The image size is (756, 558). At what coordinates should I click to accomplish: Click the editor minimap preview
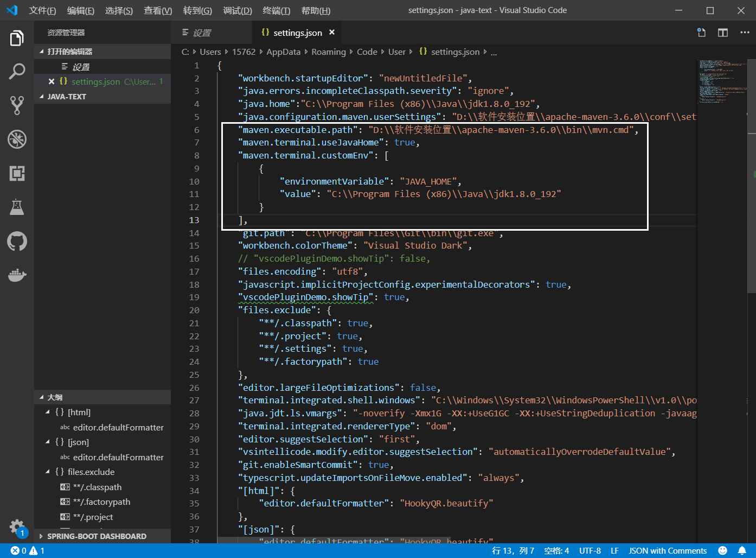722,81
